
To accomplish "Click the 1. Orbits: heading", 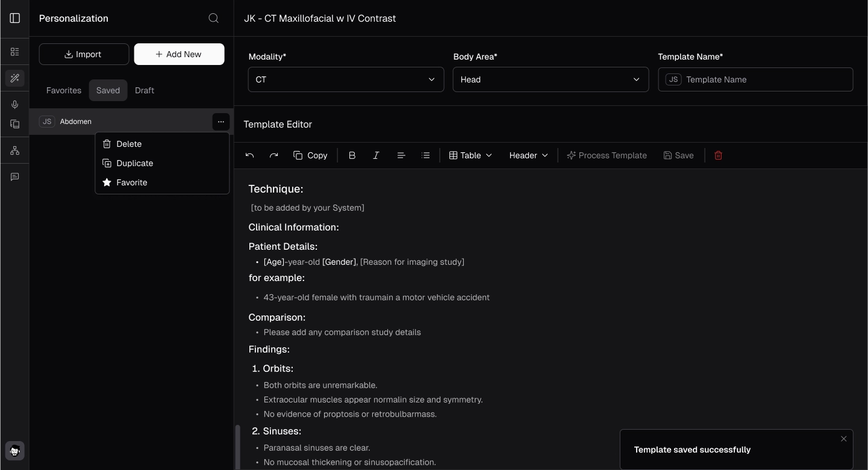I will (272, 368).
